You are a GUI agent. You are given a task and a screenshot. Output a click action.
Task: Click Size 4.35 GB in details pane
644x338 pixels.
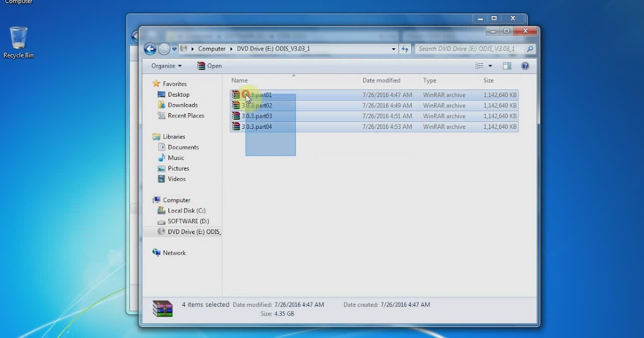pyautogui.click(x=284, y=314)
